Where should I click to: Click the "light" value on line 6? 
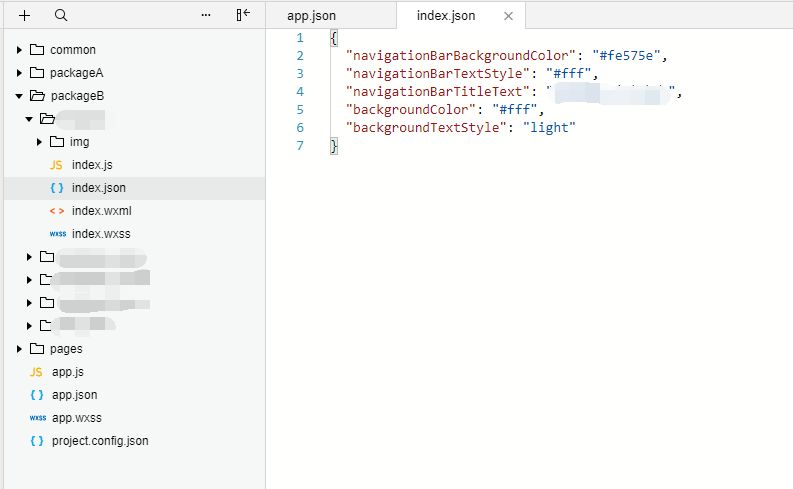tap(549, 127)
